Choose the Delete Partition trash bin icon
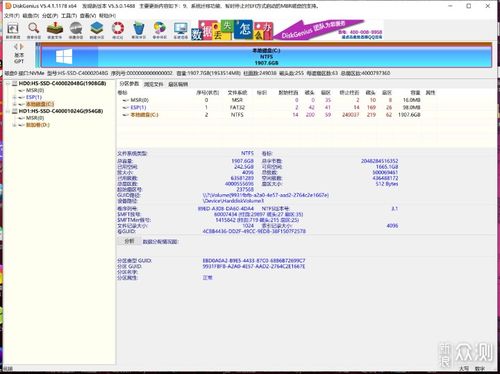Viewport: 500px width, 374px height. (x=139, y=31)
